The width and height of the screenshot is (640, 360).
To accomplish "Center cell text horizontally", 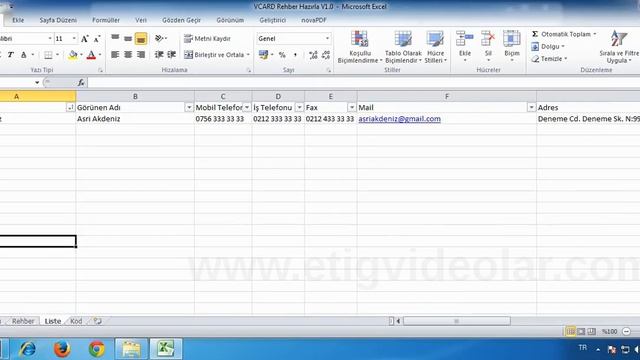I will point(128,55).
